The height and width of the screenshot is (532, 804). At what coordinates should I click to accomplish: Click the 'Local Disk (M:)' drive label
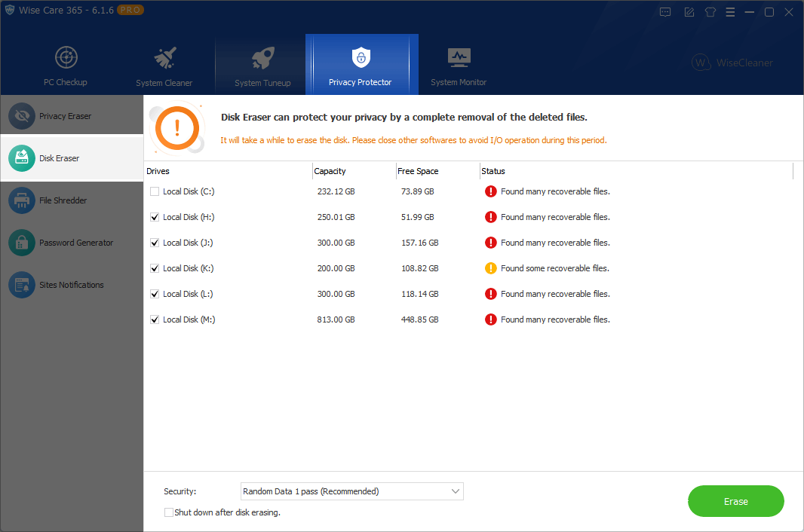(x=189, y=320)
